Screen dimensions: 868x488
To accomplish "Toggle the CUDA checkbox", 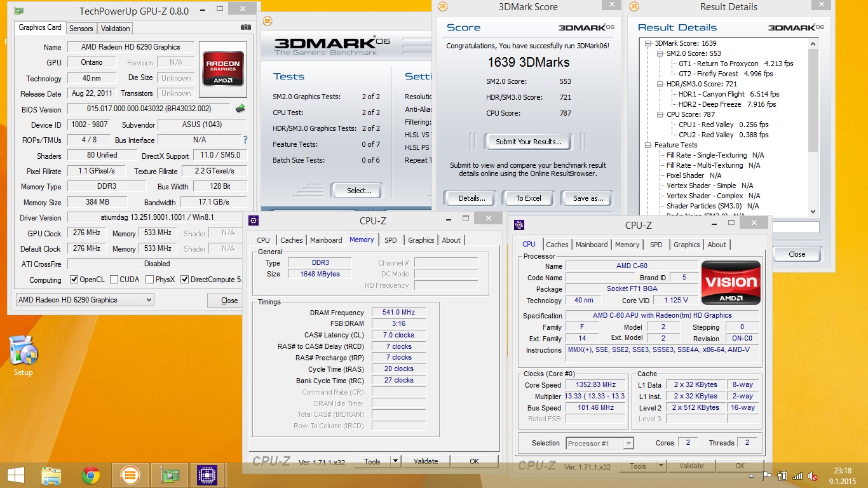I will (x=114, y=280).
